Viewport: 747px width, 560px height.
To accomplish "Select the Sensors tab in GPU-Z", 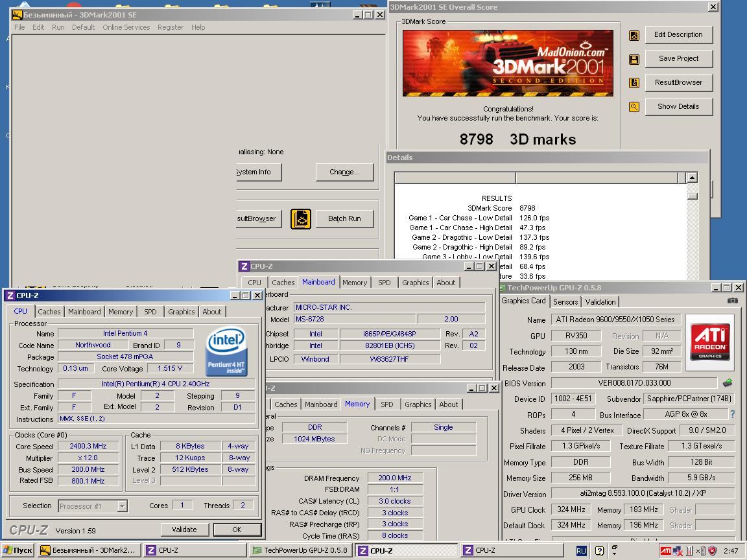I will click(x=565, y=301).
